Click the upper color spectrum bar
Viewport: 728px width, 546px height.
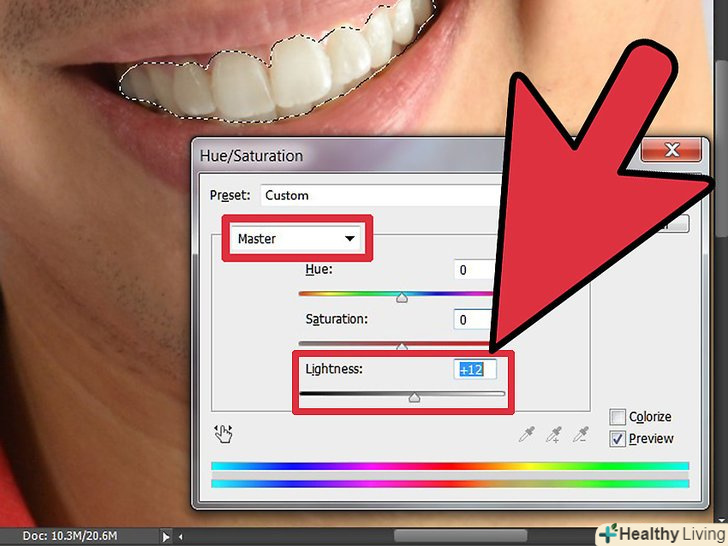point(450,466)
